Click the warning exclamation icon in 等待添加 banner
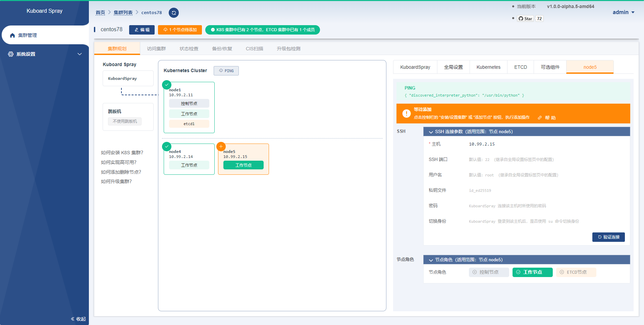The width and height of the screenshot is (644, 325). [x=407, y=113]
